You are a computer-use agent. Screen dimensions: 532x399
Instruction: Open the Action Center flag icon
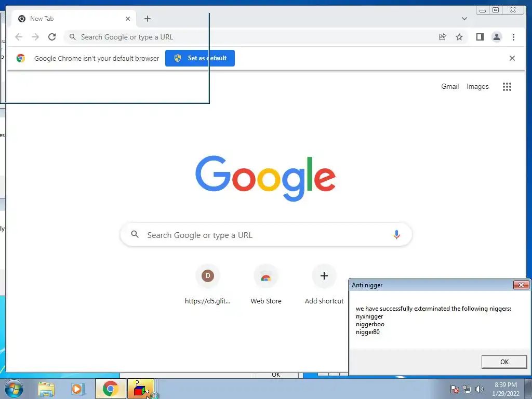click(454, 389)
